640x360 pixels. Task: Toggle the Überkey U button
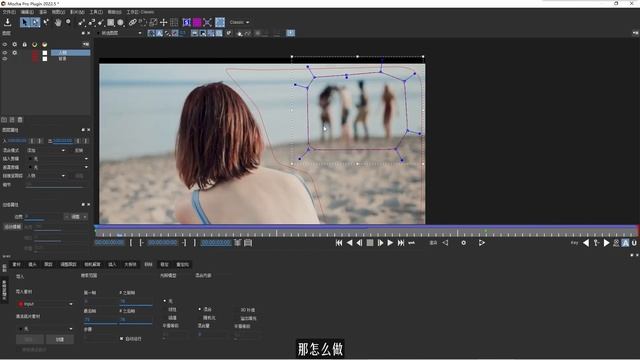click(x=634, y=243)
